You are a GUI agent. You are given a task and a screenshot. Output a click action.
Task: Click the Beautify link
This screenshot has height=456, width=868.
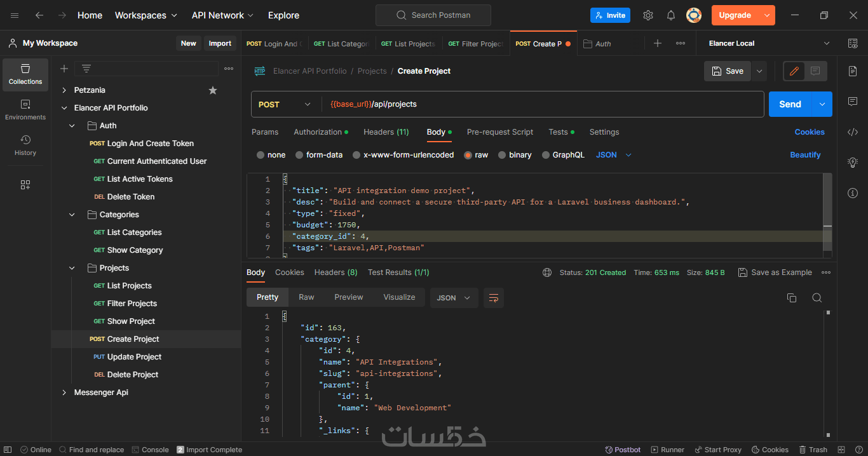tap(805, 155)
